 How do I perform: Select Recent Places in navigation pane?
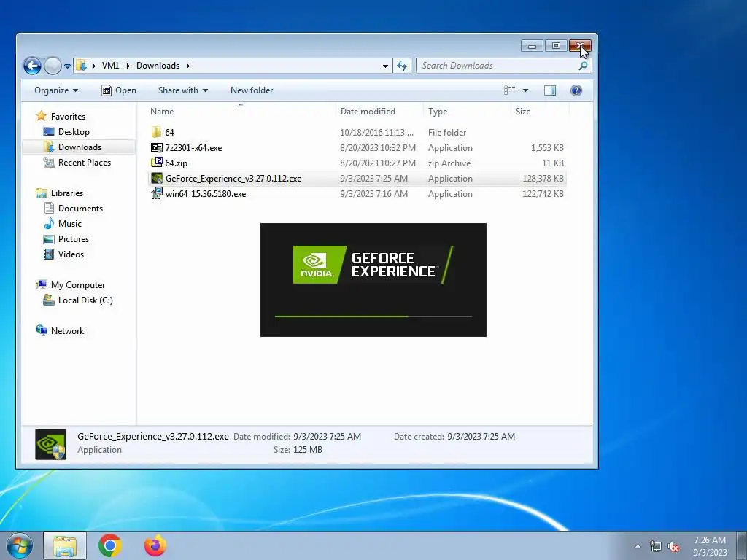[x=85, y=163]
